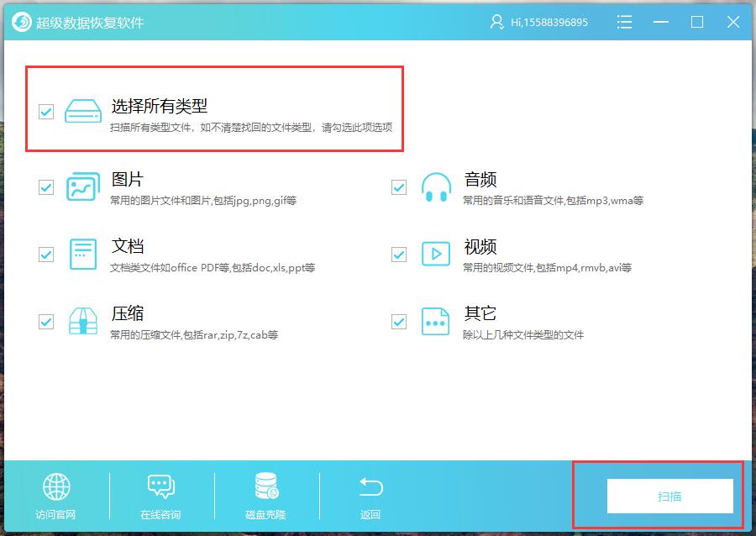
Task: Click the 访问官网 text link
Action: pos(55,513)
